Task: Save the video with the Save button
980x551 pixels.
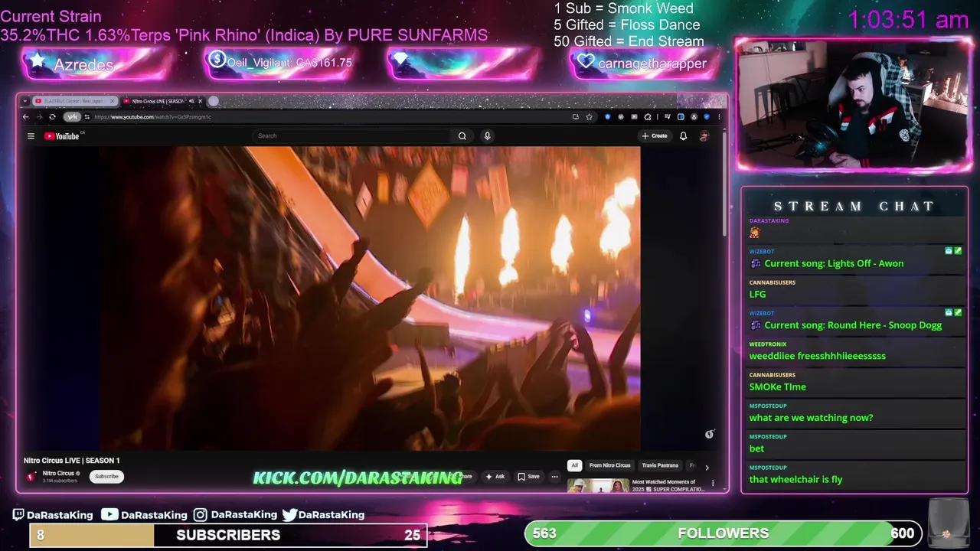Action: click(528, 477)
